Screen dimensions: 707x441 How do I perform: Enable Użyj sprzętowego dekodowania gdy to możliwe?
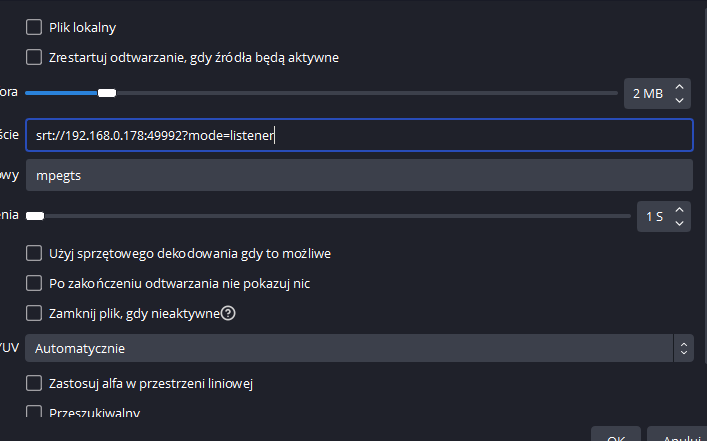tap(34, 253)
